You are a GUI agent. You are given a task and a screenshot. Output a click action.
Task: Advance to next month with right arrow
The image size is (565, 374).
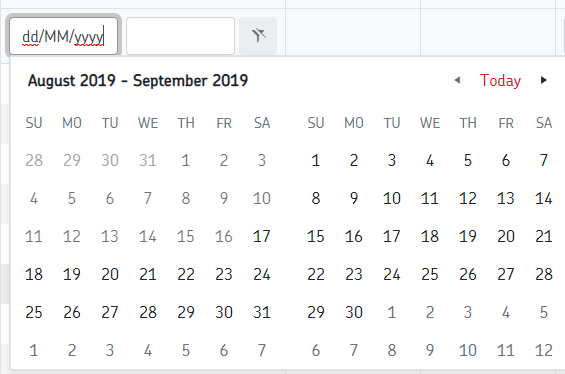coord(543,80)
